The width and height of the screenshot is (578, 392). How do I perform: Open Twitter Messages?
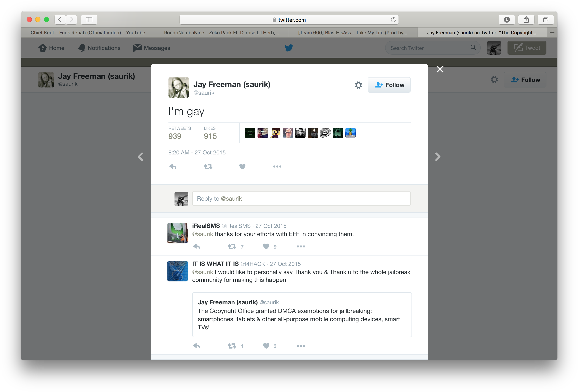click(152, 48)
